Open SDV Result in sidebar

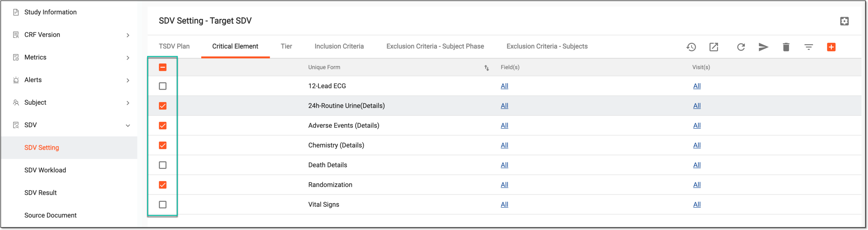[40, 193]
